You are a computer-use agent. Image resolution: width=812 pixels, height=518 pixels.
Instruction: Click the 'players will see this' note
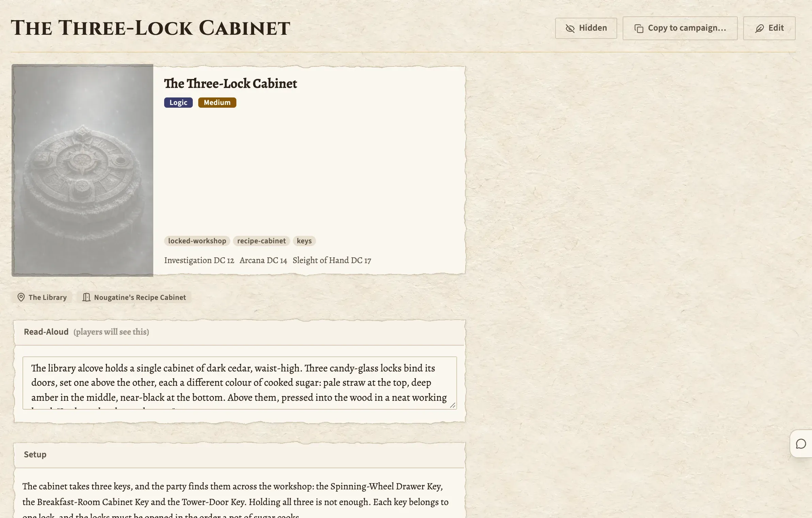pos(111,332)
